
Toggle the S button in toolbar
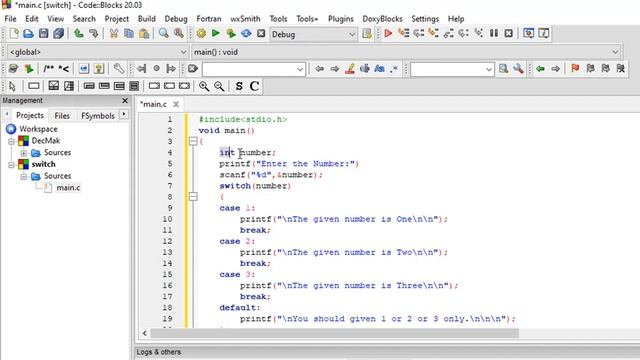[239, 86]
